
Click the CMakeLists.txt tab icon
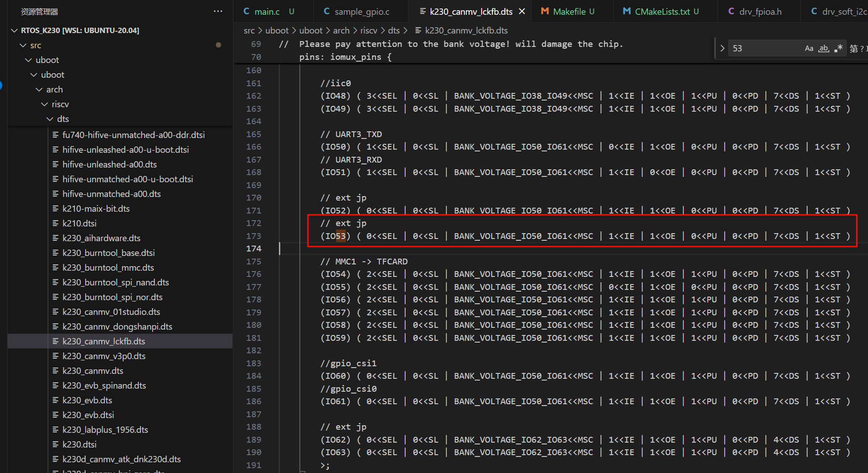tap(627, 12)
